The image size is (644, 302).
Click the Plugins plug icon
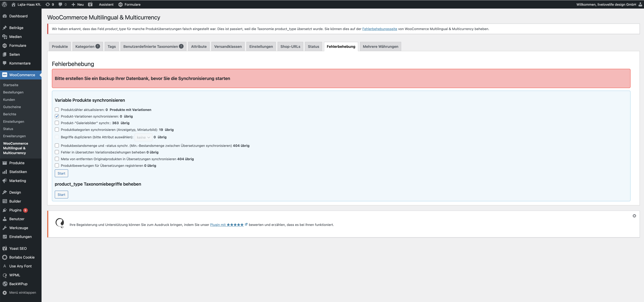(x=5, y=210)
